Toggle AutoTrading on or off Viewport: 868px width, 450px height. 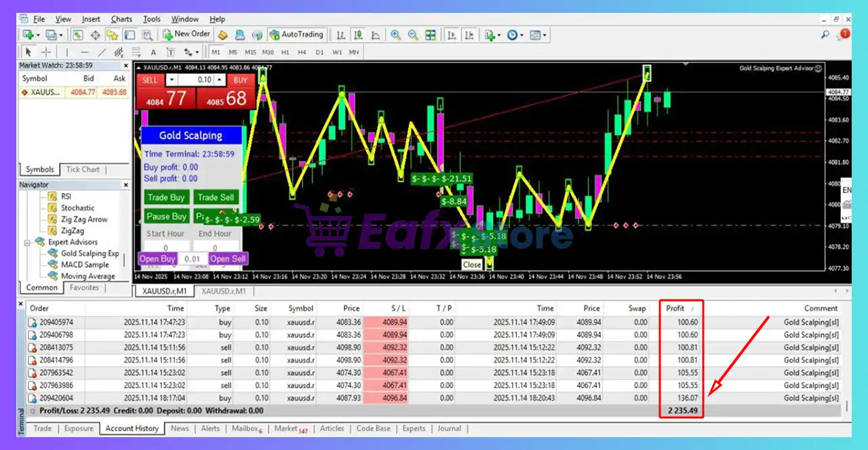coord(295,35)
